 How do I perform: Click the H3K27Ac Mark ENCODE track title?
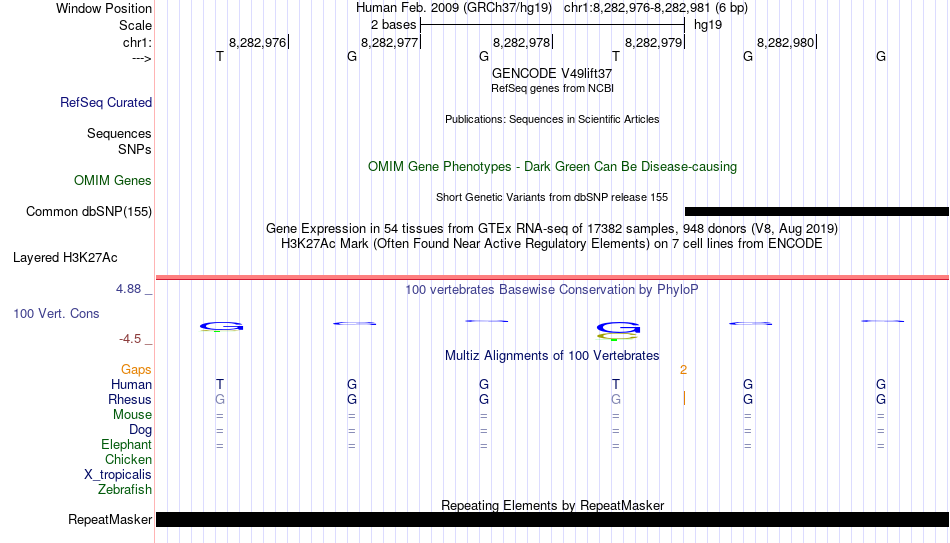pyautogui.click(x=552, y=244)
